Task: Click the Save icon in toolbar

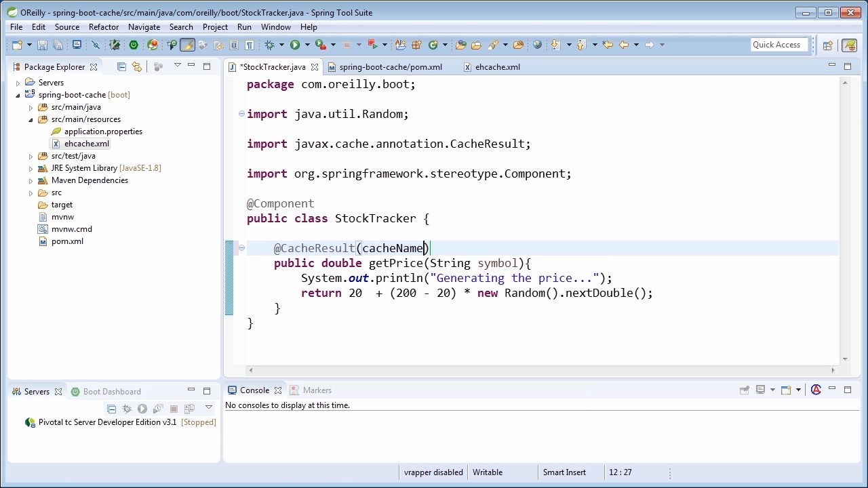Action: point(42,45)
